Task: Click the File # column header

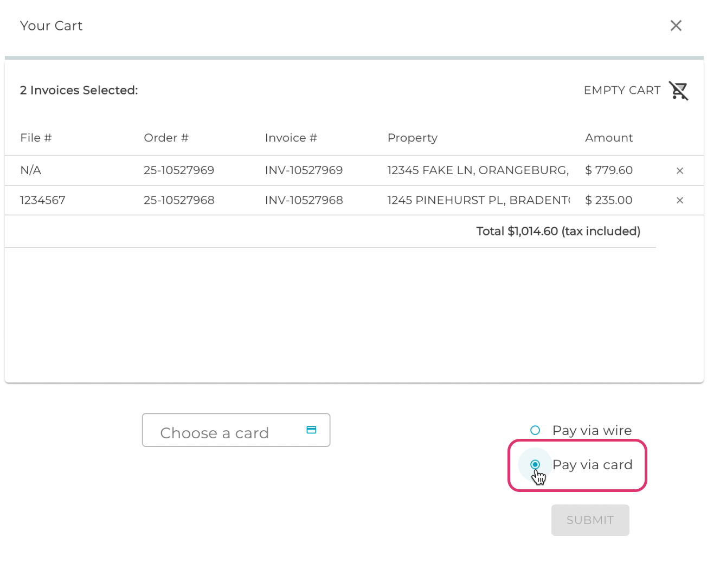Action: click(36, 138)
